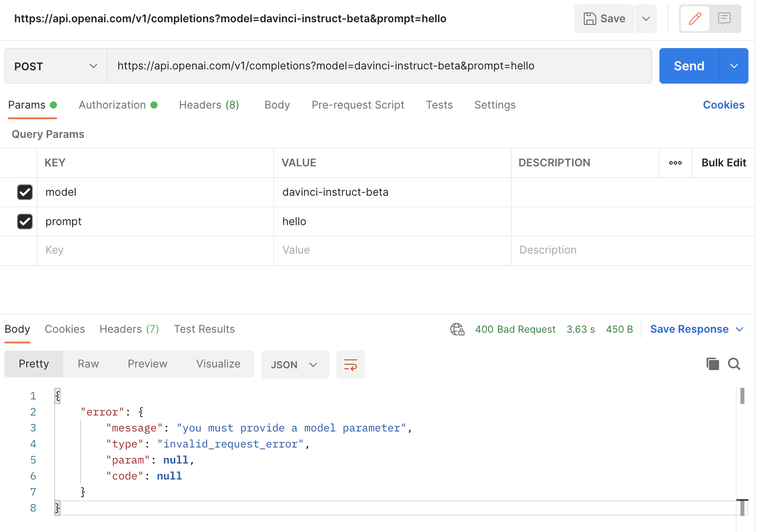Select the Raw view option
This screenshot has height=532, width=760.
click(88, 364)
